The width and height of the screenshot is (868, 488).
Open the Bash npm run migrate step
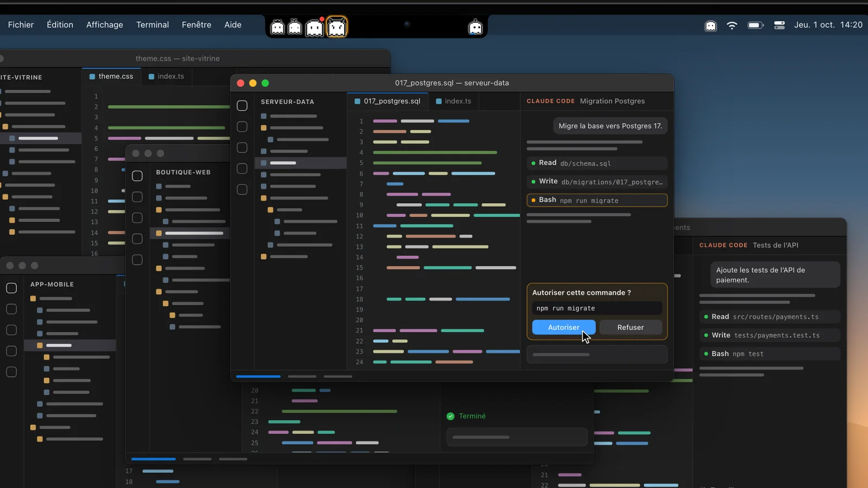(597, 200)
